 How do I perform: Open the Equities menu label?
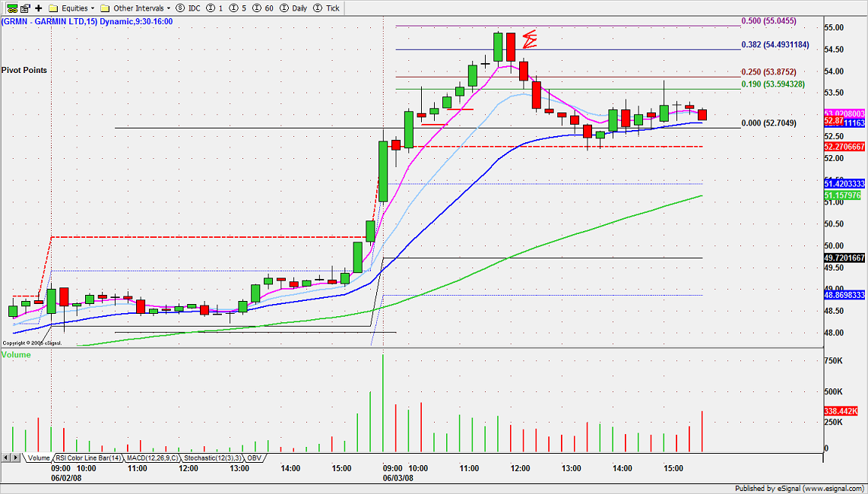[x=74, y=8]
